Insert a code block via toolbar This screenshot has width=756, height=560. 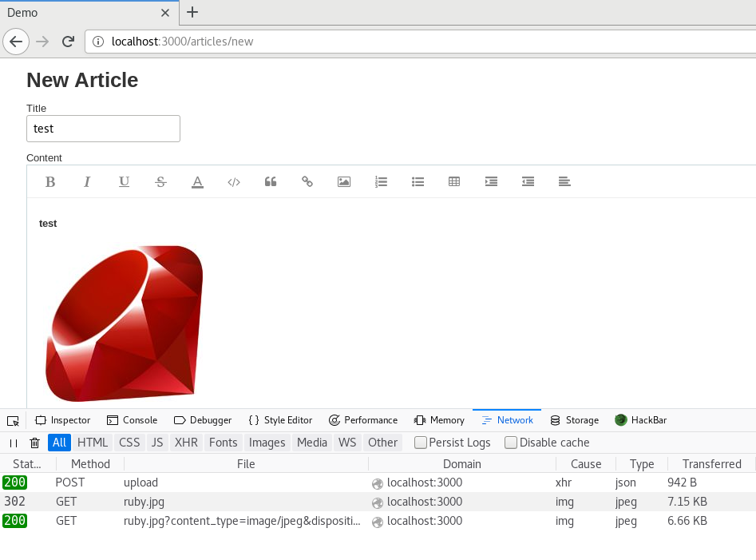tap(234, 182)
